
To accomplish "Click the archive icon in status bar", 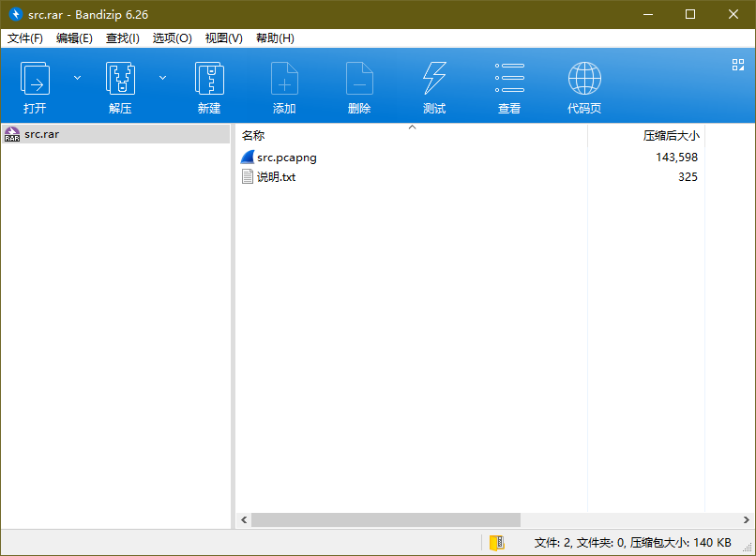I will point(496,543).
